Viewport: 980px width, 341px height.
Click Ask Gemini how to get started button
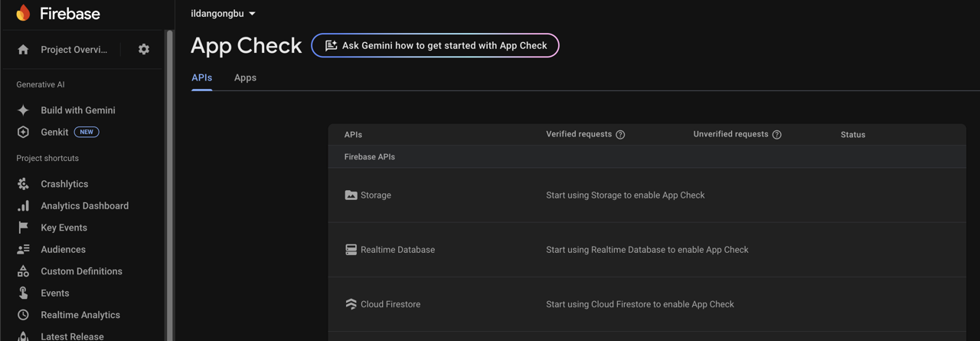click(435, 45)
